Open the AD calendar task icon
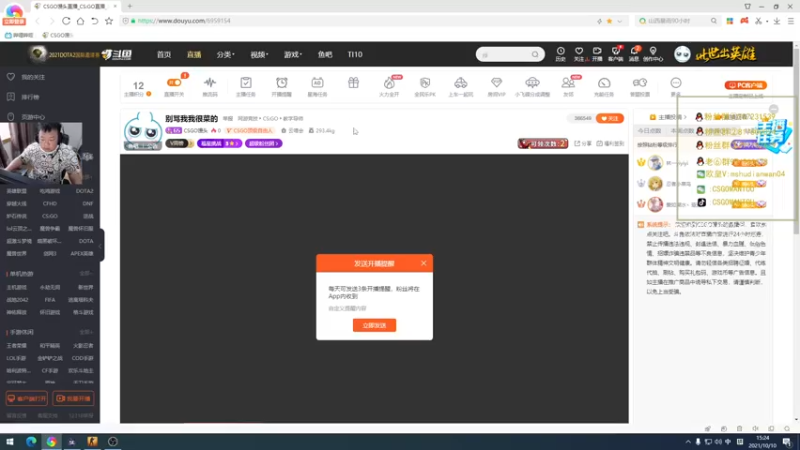Screen dimensions: 800x450 pos(317,83)
